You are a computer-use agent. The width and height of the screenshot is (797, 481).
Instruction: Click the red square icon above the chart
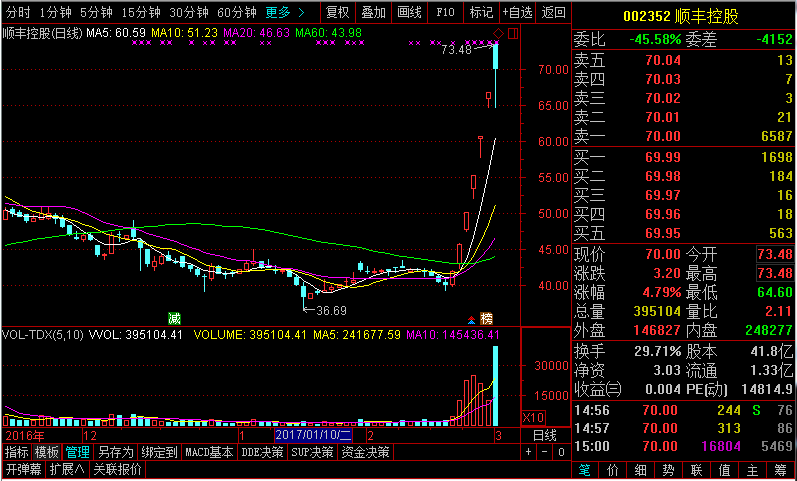pyautogui.click(x=513, y=34)
